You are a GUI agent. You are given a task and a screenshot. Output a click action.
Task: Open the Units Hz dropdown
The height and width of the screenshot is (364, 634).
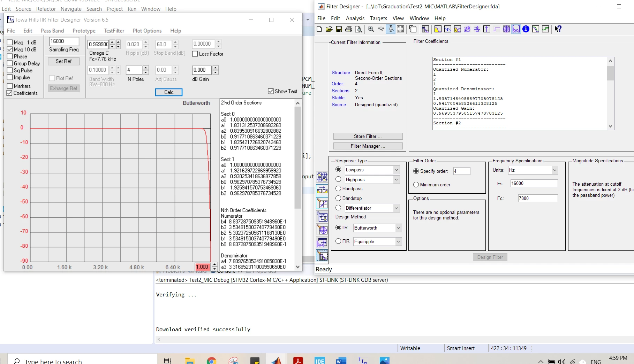point(554,170)
